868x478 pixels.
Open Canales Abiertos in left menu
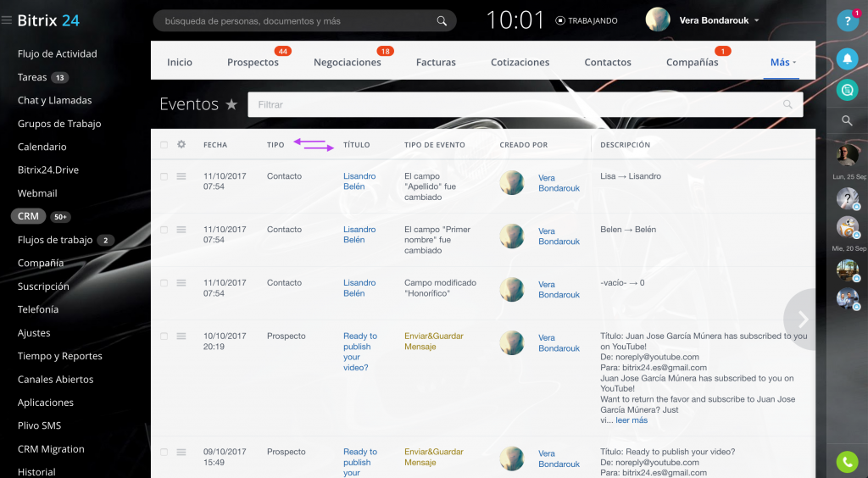[x=55, y=380]
